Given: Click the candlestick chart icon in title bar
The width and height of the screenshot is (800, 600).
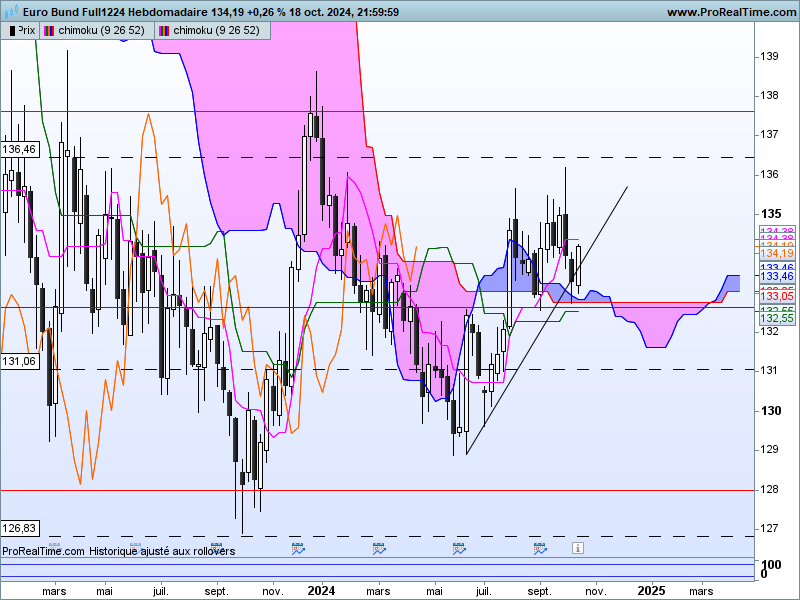Looking at the screenshot, I should tap(11, 10).
